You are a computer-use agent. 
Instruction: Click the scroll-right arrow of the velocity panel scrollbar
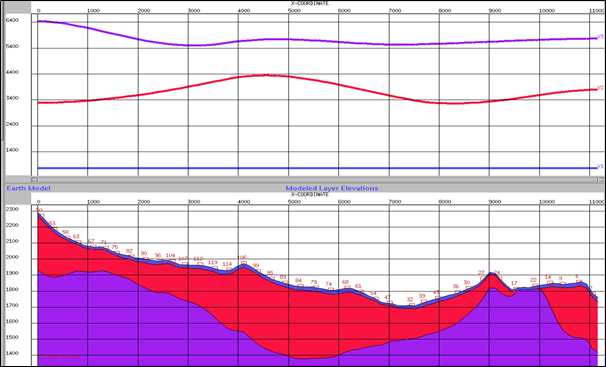[x=600, y=180]
